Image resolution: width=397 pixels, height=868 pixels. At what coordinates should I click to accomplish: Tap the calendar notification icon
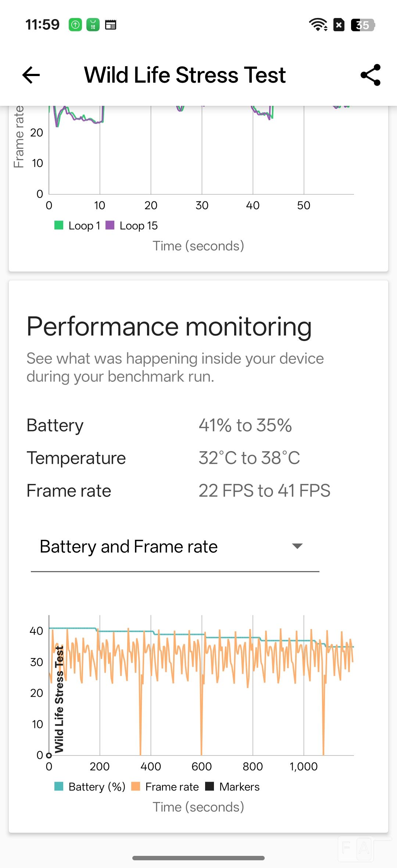point(111,25)
